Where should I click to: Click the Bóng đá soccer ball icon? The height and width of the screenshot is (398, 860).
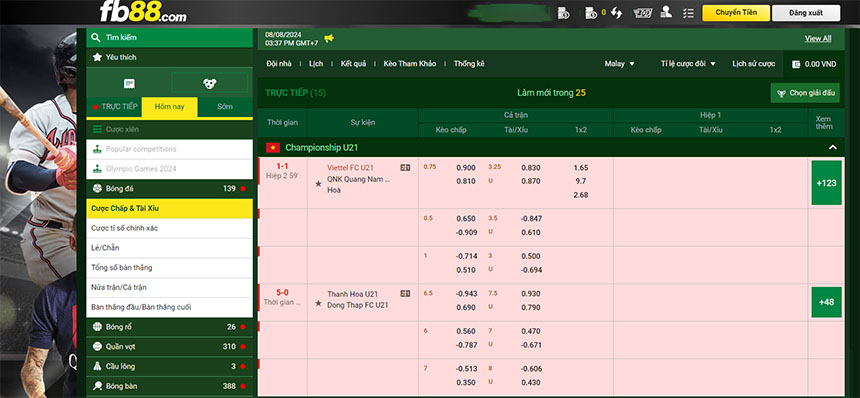[97, 189]
